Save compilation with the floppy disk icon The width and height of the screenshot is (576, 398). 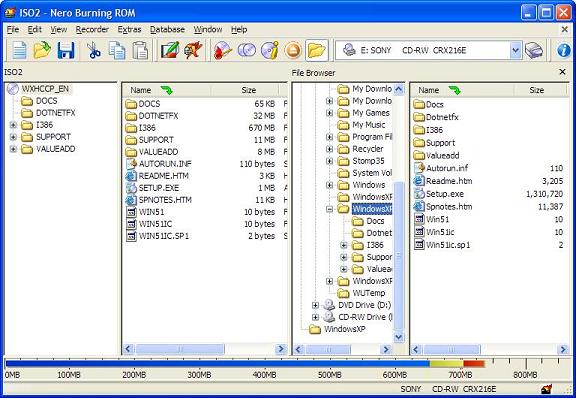[66, 50]
